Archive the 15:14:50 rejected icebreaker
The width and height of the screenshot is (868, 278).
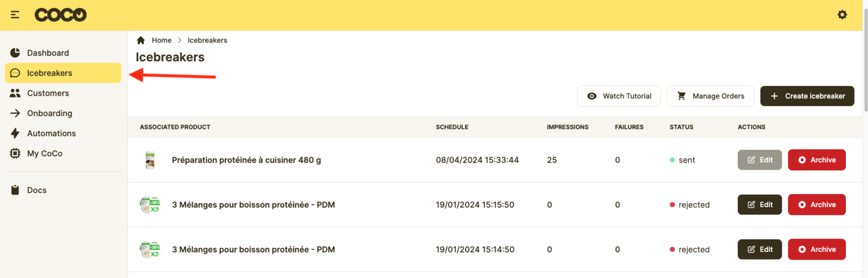coord(816,249)
